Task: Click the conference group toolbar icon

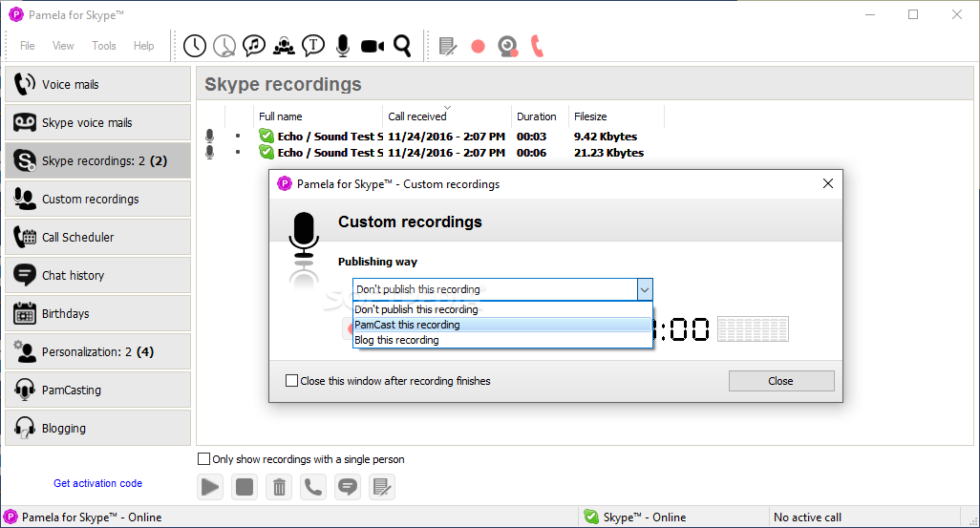Action: pyautogui.click(x=284, y=46)
